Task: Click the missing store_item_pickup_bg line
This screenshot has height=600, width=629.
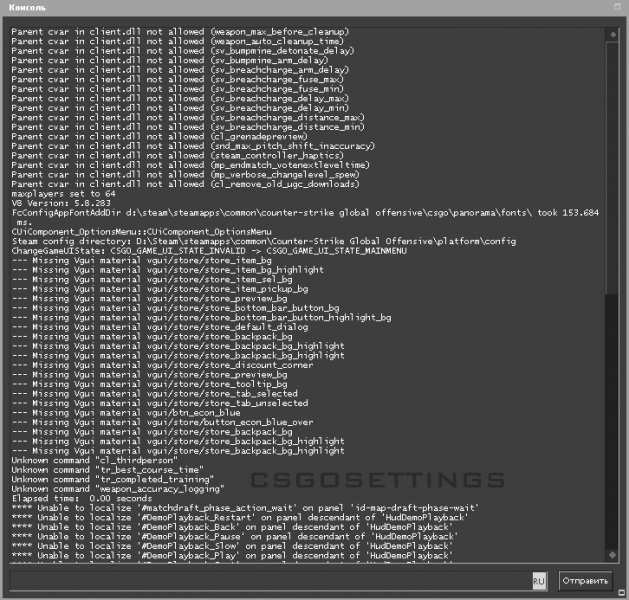Action: click(x=160, y=289)
